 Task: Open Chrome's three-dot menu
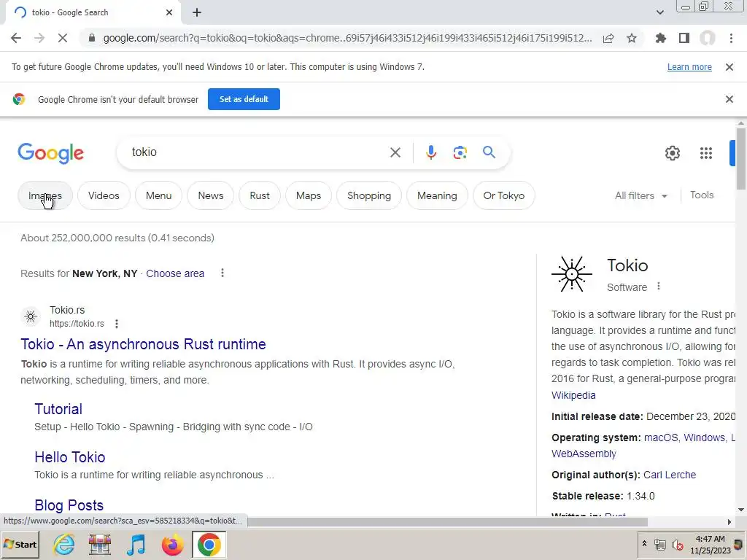coord(731,38)
